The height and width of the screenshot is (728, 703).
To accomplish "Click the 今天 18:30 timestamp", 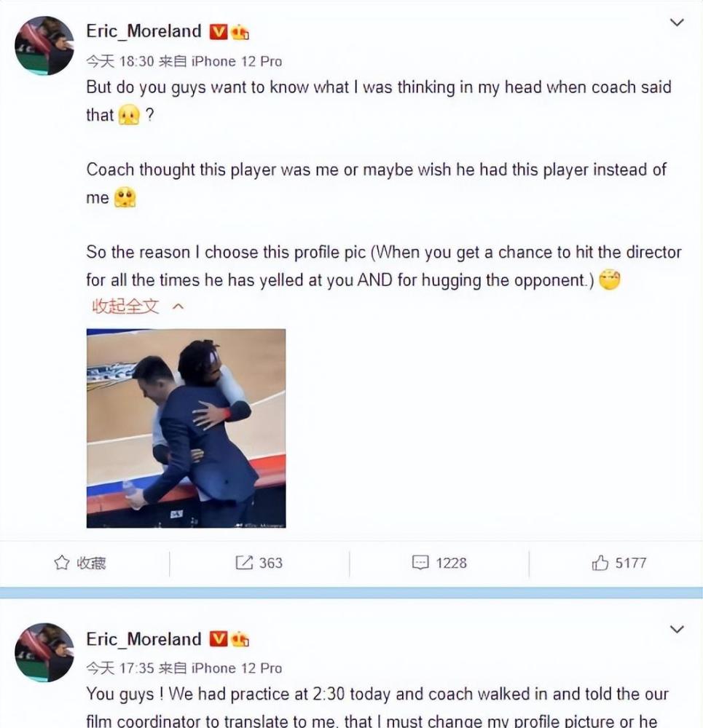I will (x=120, y=61).
